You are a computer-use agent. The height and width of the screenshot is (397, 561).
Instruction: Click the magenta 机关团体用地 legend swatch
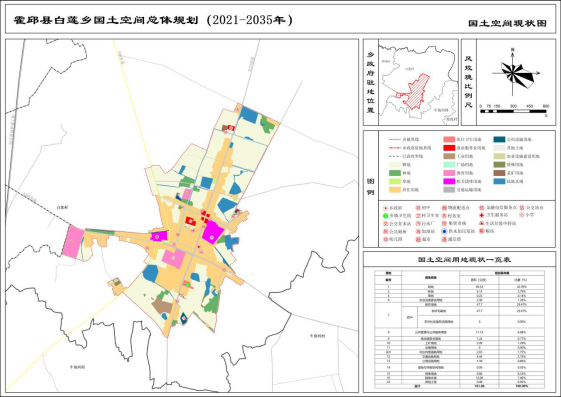tap(449, 181)
